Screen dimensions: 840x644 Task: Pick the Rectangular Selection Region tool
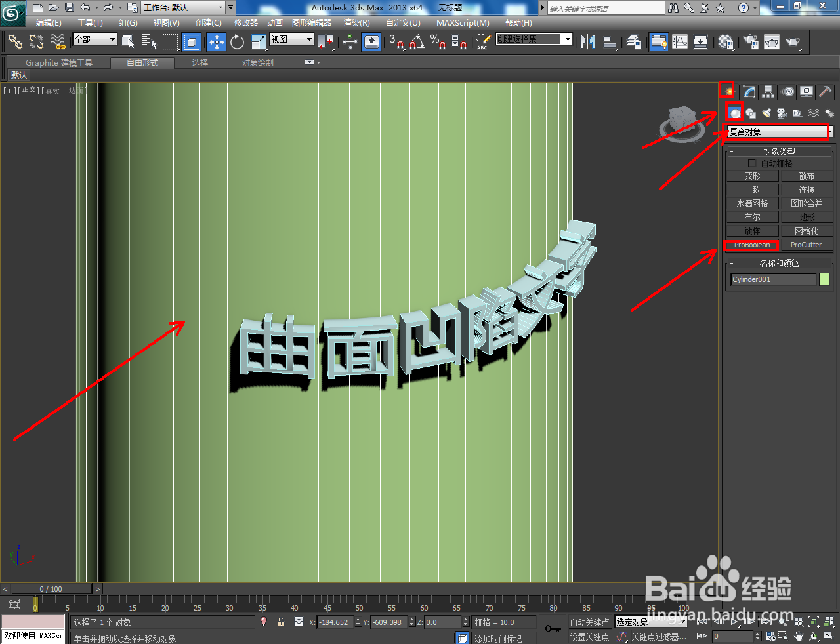click(x=171, y=41)
